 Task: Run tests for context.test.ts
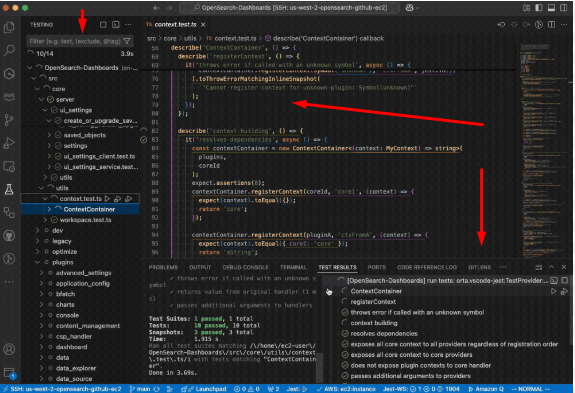(107, 198)
